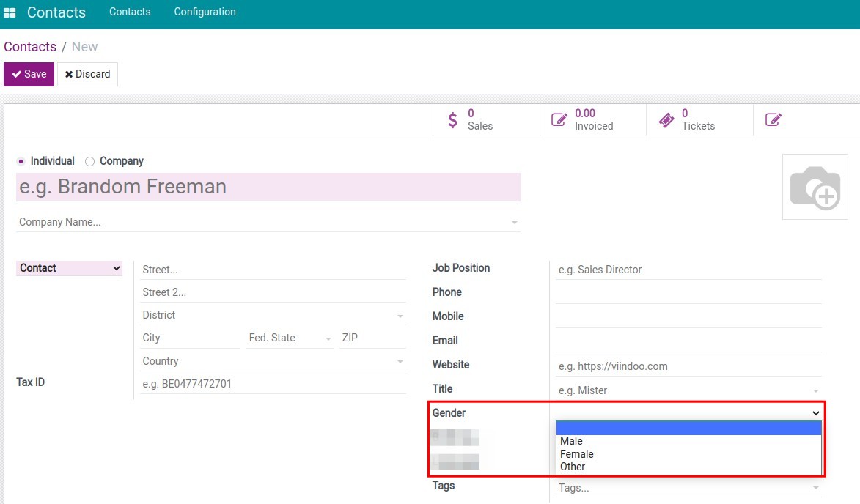
Task: Click the Discard button
Action: point(87,74)
